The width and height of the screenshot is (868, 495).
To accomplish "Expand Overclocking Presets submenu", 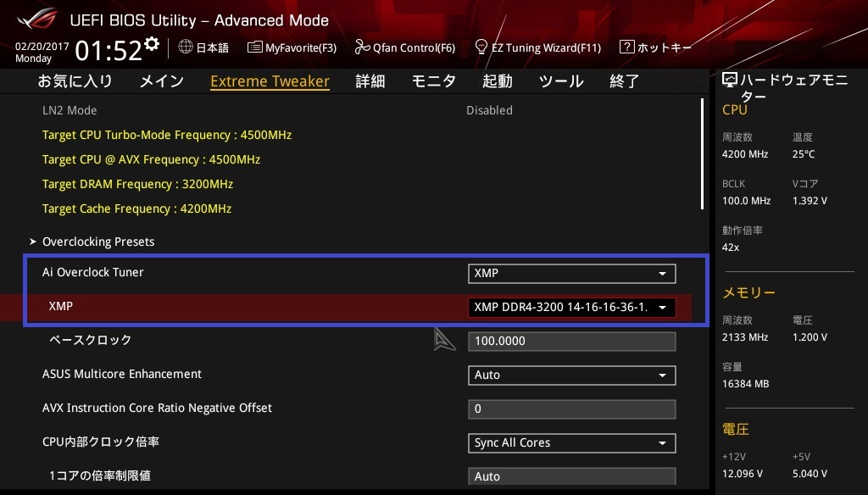I will click(98, 242).
